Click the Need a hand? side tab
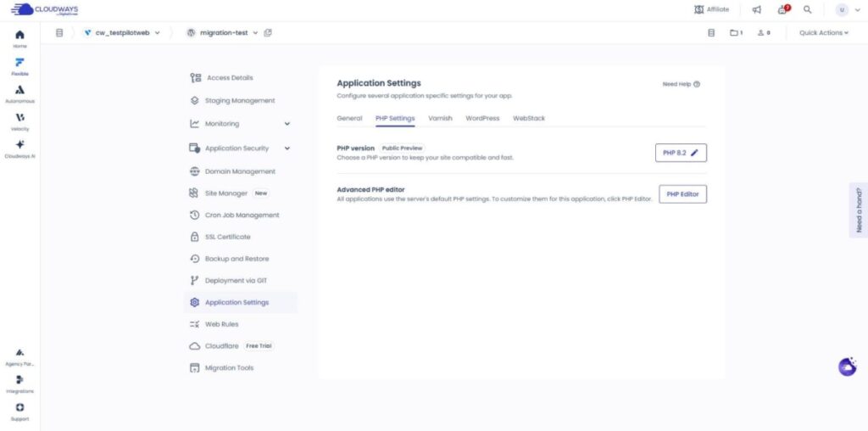The image size is (868, 431). click(x=858, y=210)
